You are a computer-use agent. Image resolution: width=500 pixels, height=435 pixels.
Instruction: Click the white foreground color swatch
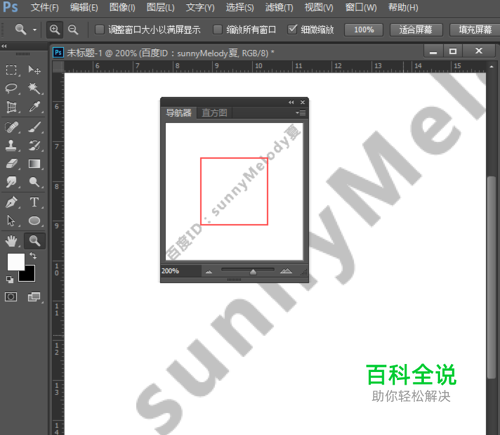click(16, 262)
